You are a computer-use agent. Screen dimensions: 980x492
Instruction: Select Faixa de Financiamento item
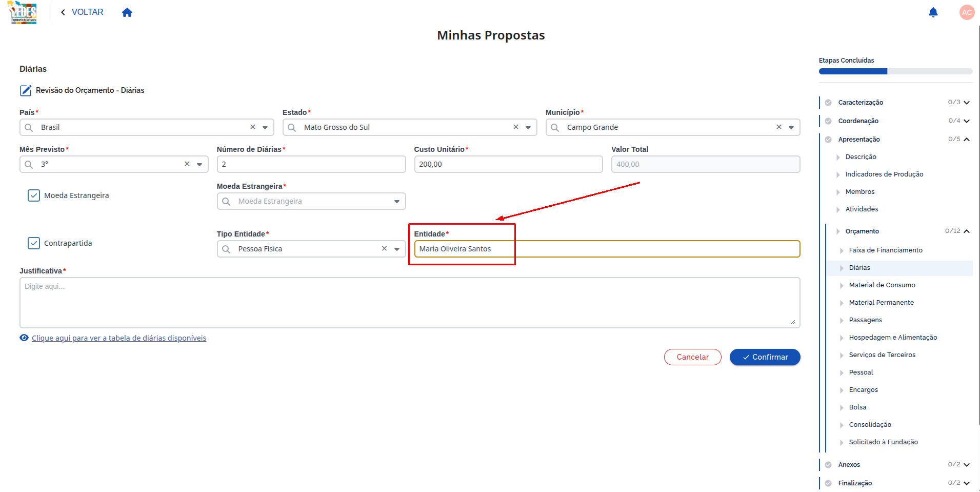[886, 250]
